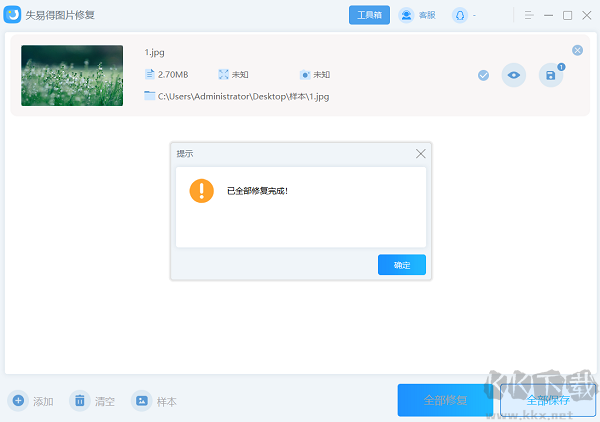
Task: Close the 提示 dialog
Action: pyautogui.click(x=421, y=154)
